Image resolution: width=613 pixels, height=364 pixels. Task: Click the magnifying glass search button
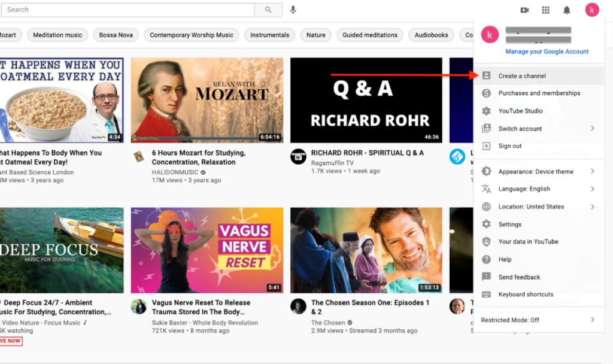click(x=268, y=10)
